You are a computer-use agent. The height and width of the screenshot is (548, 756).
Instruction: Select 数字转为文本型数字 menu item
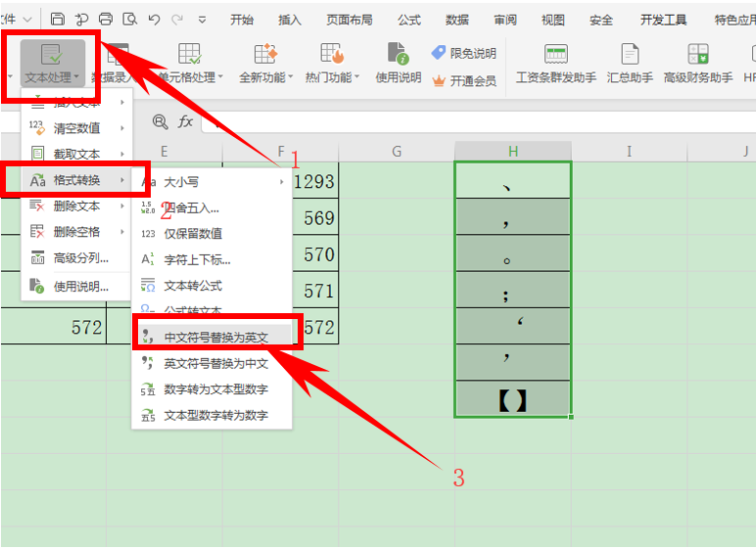click(213, 389)
